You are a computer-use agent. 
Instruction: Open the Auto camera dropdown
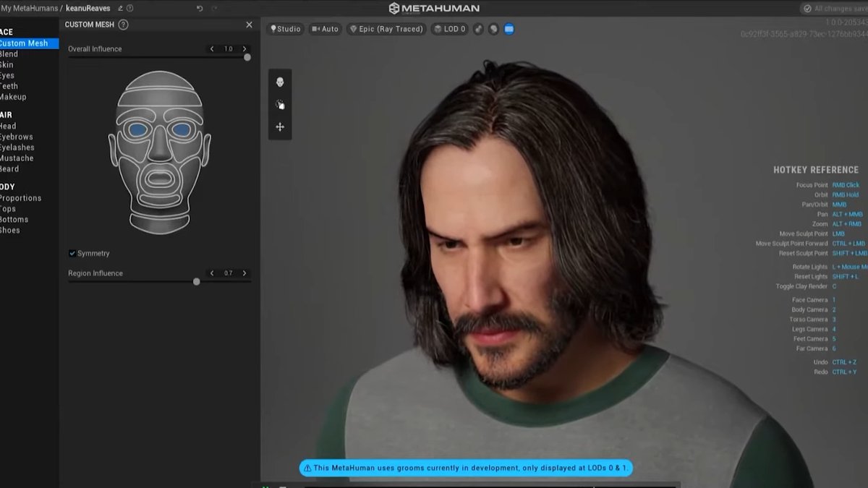tap(325, 29)
